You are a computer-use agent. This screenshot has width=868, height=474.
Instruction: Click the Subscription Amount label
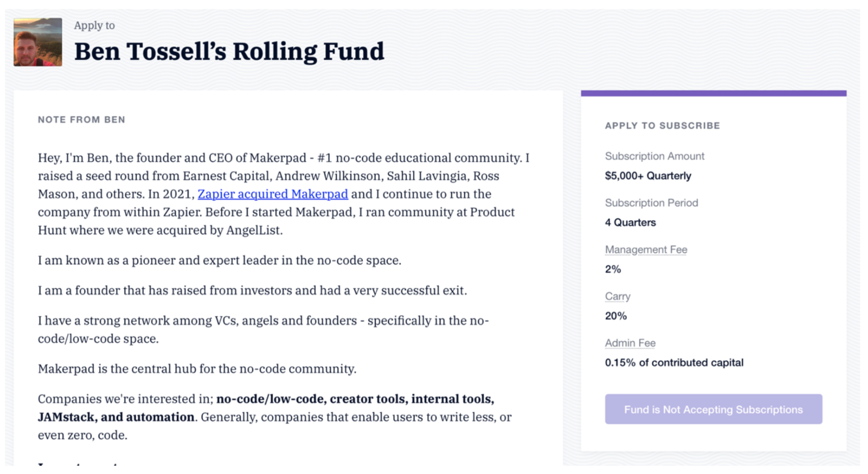[x=654, y=156]
